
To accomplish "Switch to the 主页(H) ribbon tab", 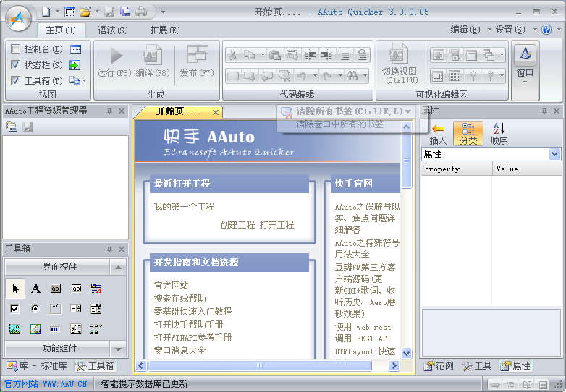I will click(61, 30).
